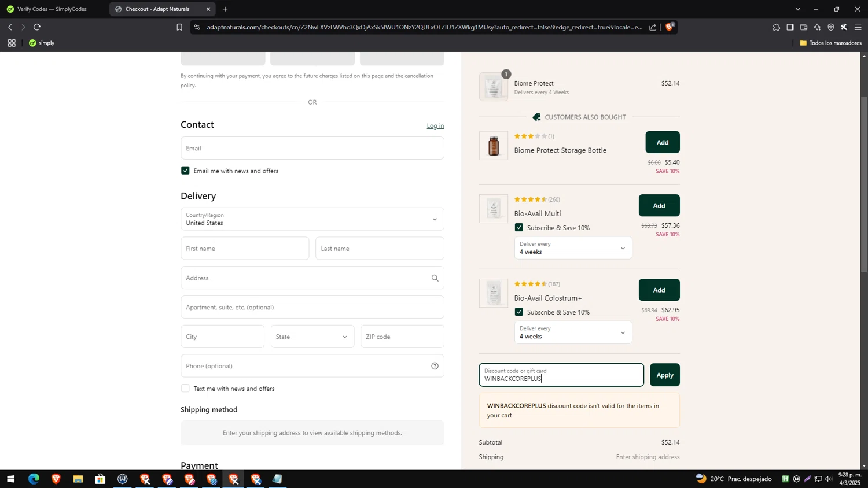Open the VPN shield icon
Screen dimensions: 868x488
[x=831, y=27]
